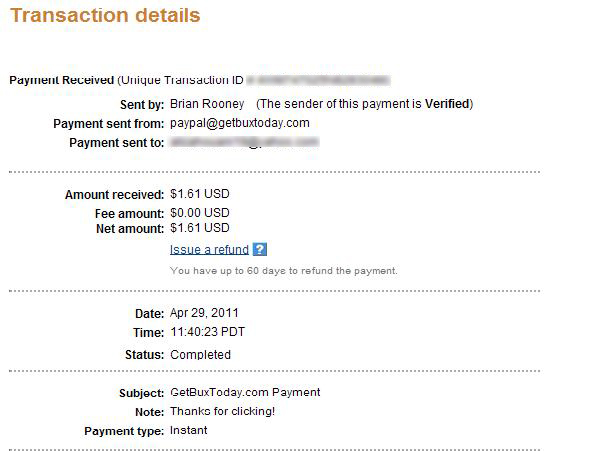Click the blue question mark help icon
This screenshot has width=594, height=451.
point(259,249)
